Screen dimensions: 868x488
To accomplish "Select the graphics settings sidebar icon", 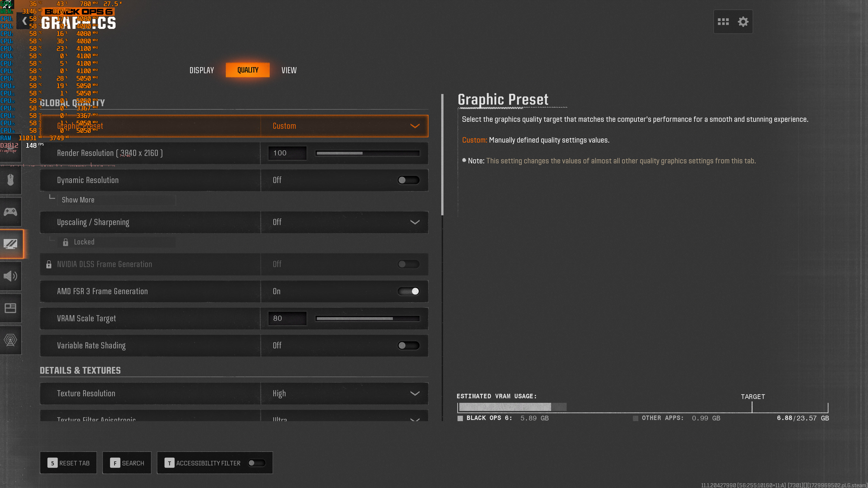I will tap(10, 244).
